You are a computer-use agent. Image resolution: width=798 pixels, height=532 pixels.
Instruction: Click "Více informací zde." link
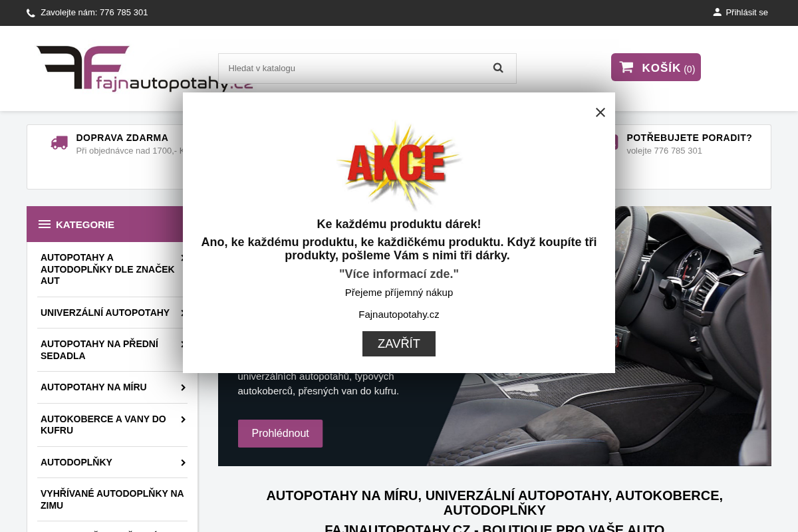[399, 274]
